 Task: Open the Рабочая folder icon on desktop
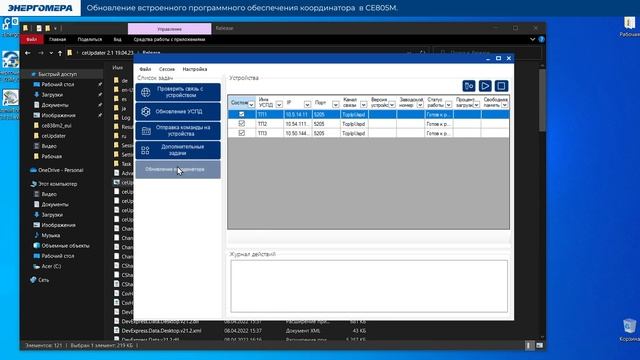click(x=629, y=27)
